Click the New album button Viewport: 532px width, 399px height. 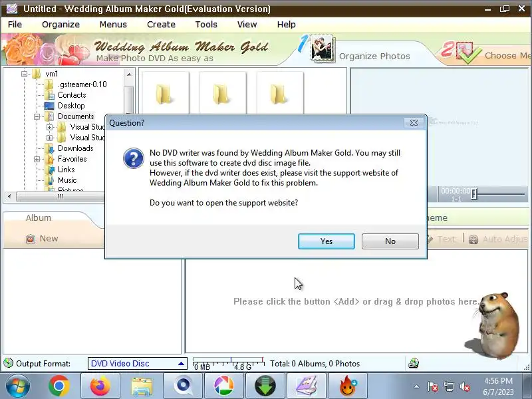(42, 239)
